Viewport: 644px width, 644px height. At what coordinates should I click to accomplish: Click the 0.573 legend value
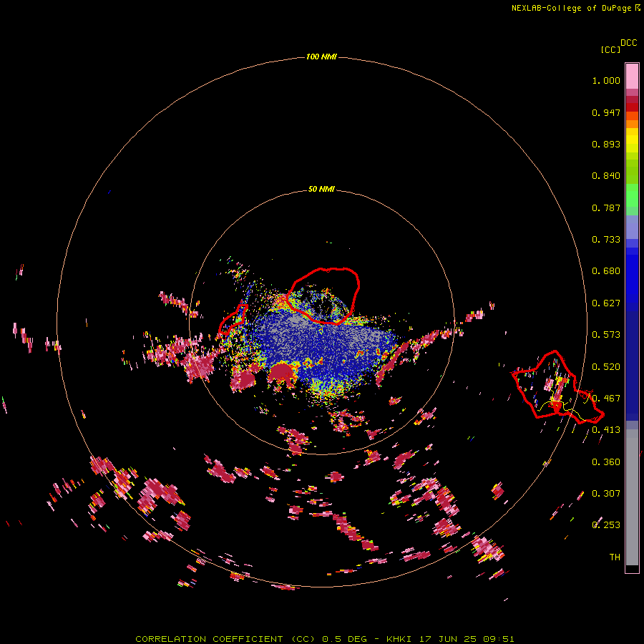coord(606,335)
